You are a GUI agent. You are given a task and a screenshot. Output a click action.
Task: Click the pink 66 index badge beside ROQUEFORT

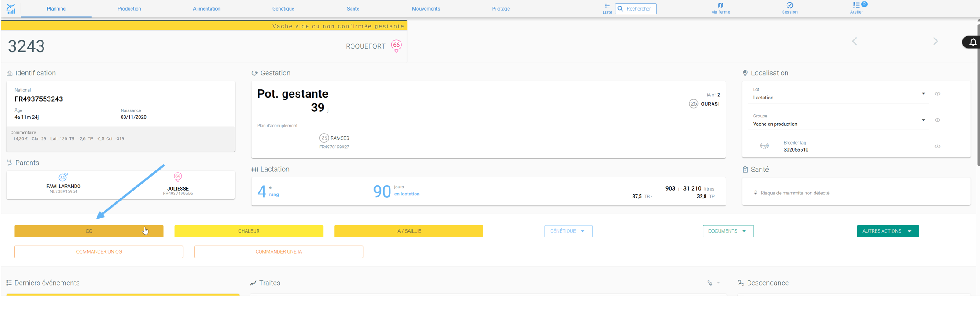396,46
